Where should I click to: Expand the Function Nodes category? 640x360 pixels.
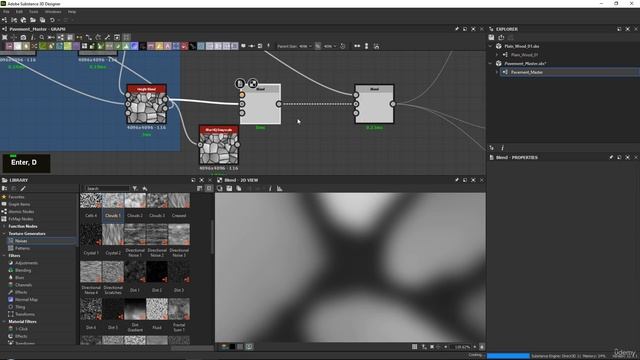click(4, 227)
